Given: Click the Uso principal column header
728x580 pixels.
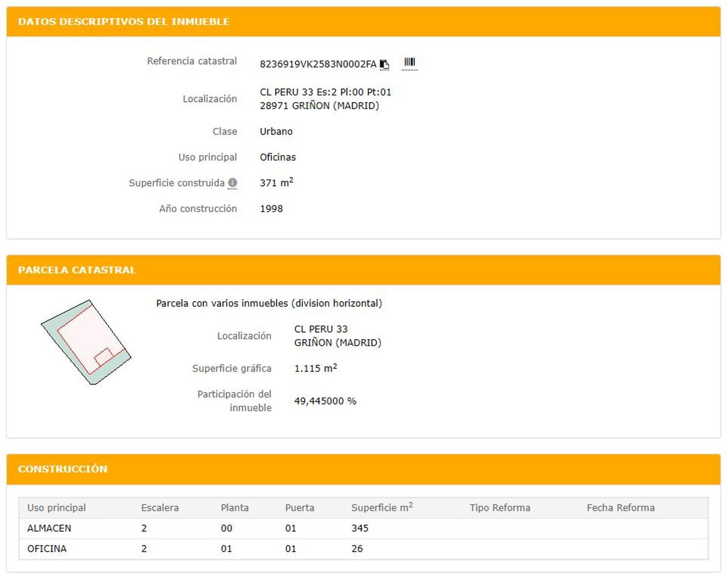Looking at the screenshot, I should pos(56,508).
